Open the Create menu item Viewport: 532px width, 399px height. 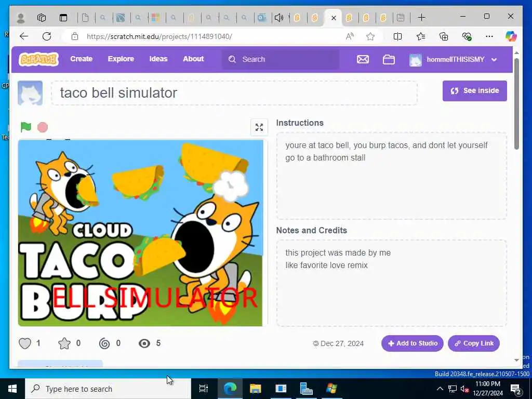click(82, 59)
